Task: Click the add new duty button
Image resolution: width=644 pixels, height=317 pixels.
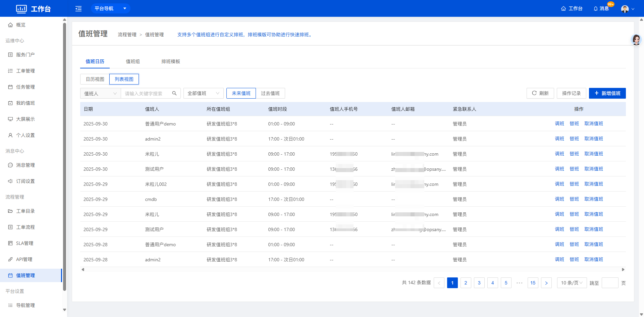Action: tap(607, 93)
